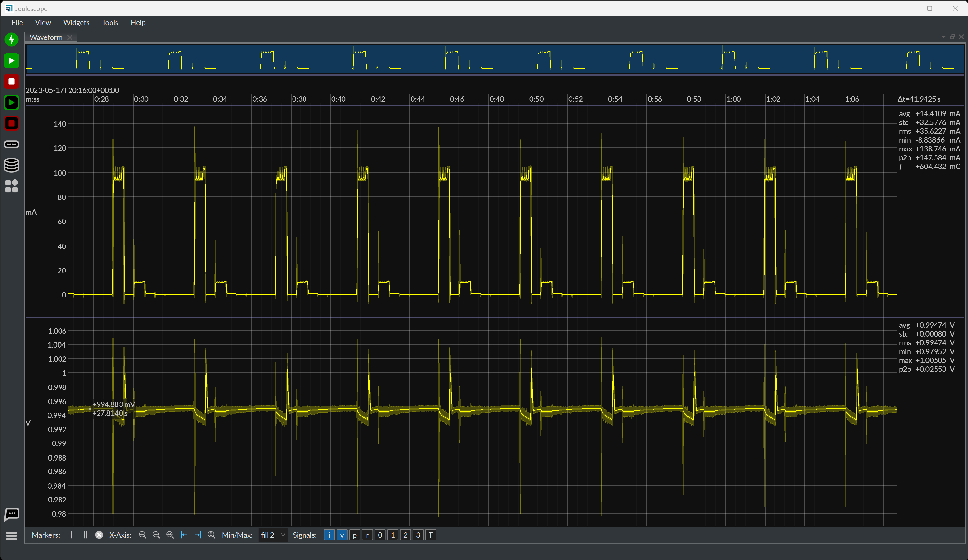
Task: Add a dual marker from Markers toolbar
Action: click(85, 535)
